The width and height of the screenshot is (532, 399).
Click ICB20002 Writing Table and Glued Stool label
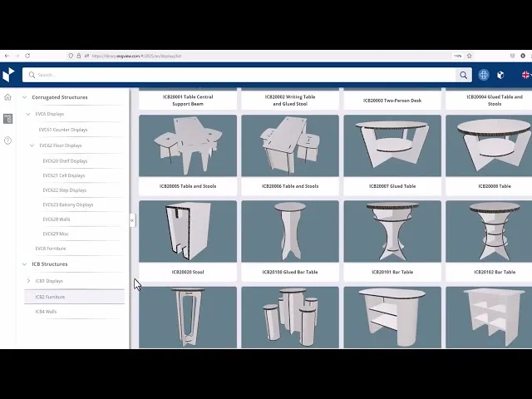tap(290, 101)
